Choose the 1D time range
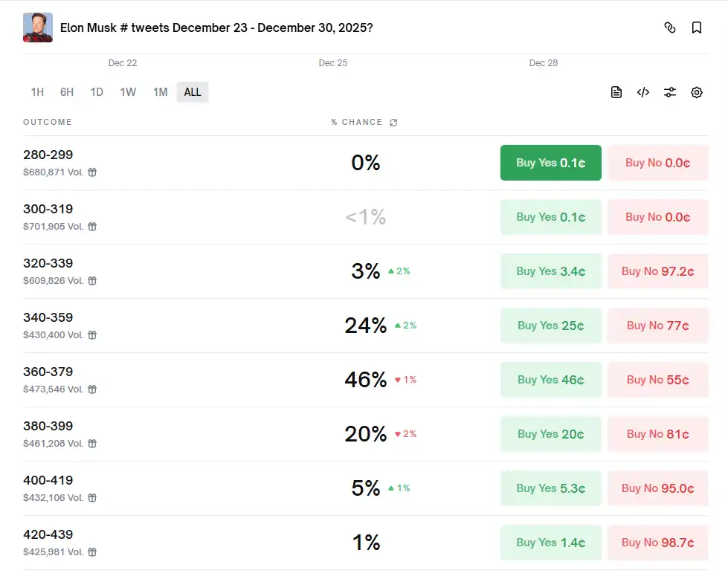 [97, 92]
